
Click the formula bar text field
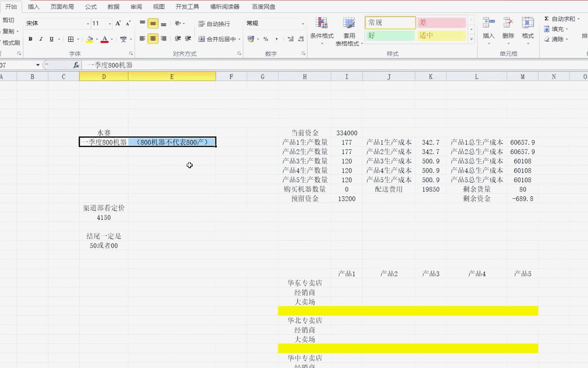[335, 65]
